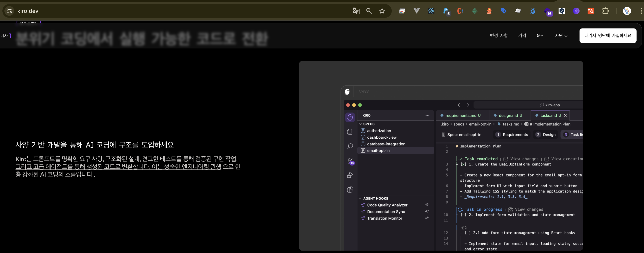Click the zoom magnifier icon in address bar
The height and width of the screenshot is (253, 644).
[x=369, y=11]
